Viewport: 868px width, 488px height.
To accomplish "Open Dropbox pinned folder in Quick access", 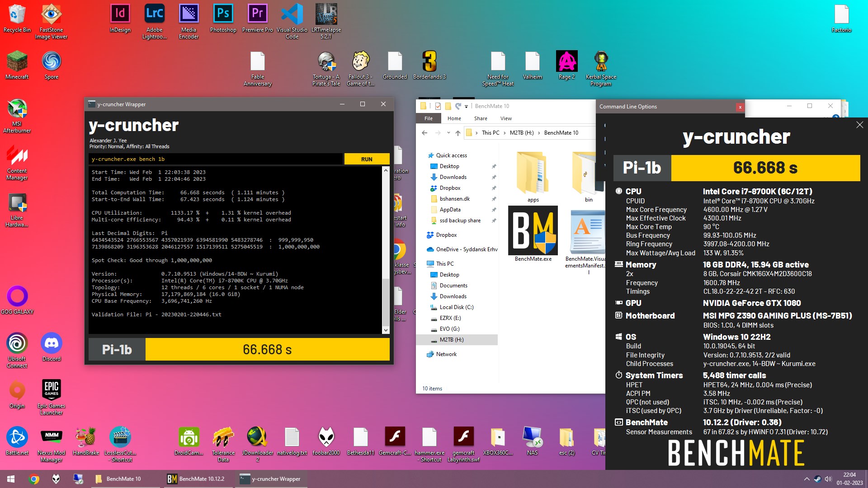I will tap(450, 188).
